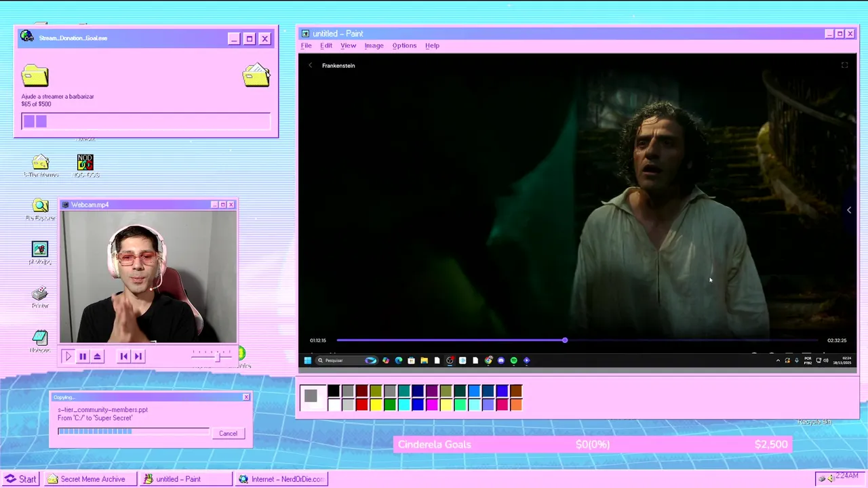The image size is (868, 488).
Task: Pause the Webcam.mp4 video
Action: (x=83, y=356)
